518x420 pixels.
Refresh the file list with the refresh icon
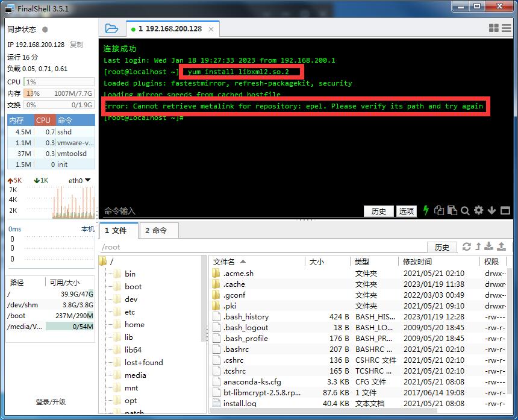click(467, 246)
